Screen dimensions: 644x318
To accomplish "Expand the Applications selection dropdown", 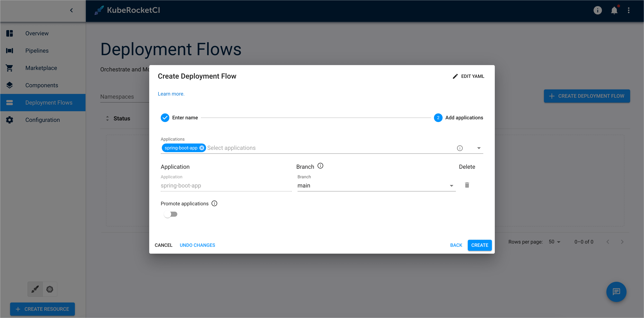I will [x=479, y=148].
